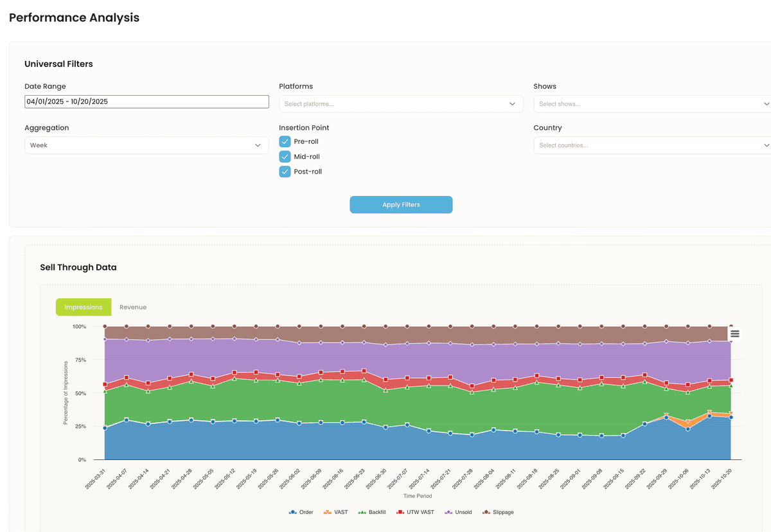
Task: Open the Country selection dropdown
Action: tap(651, 145)
